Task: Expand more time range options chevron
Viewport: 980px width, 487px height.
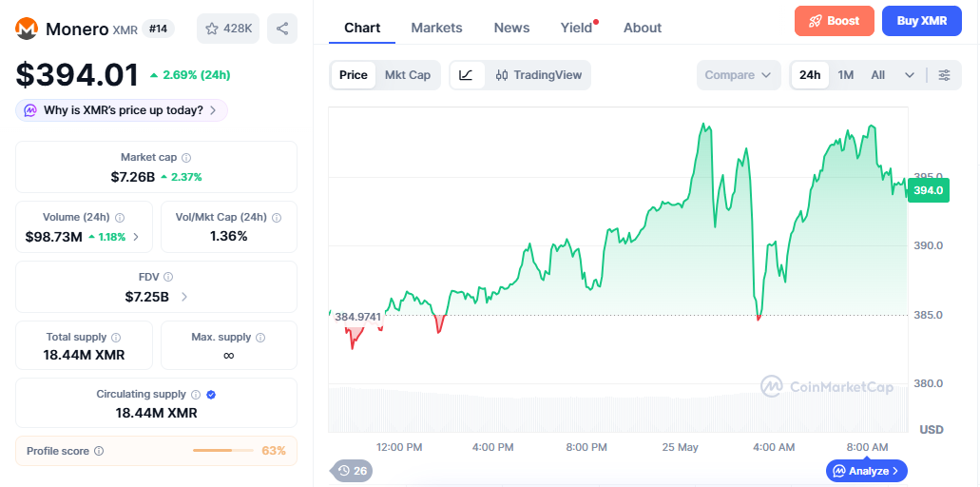Action: (x=910, y=75)
